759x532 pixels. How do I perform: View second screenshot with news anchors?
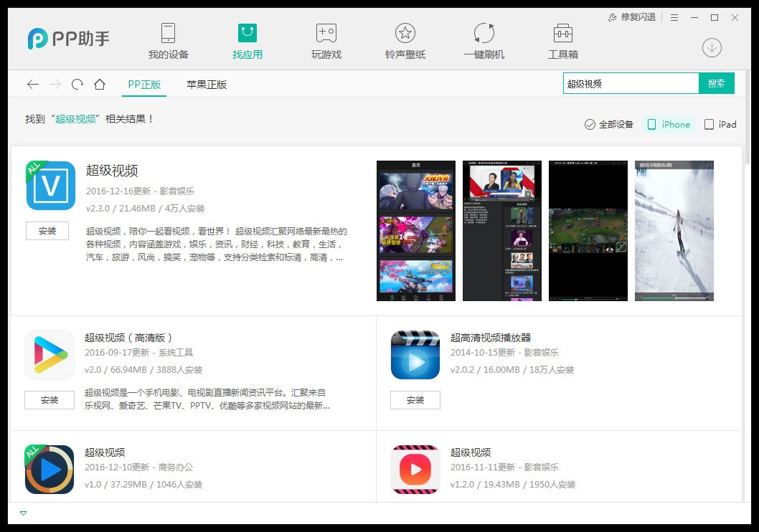point(502,231)
